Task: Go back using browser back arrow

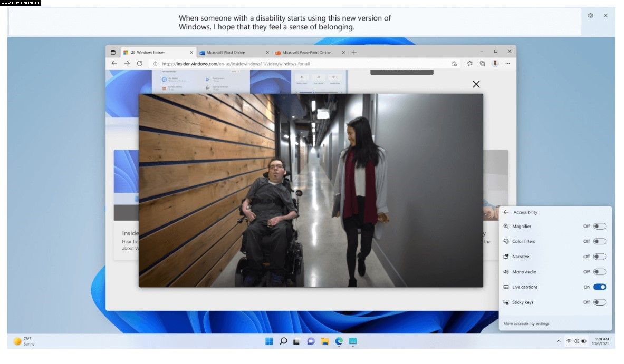Action: [x=114, y=63]
